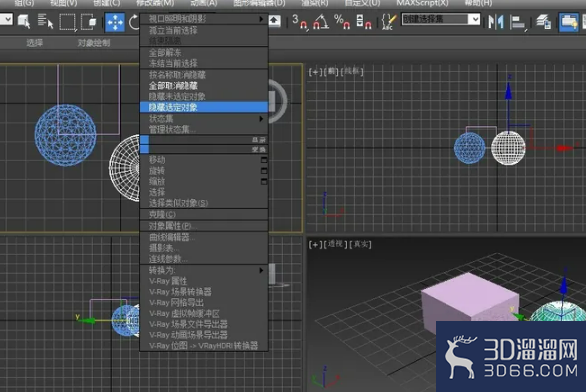
Task: Click the [透视] viewport name label
Action: pos(336,244)
